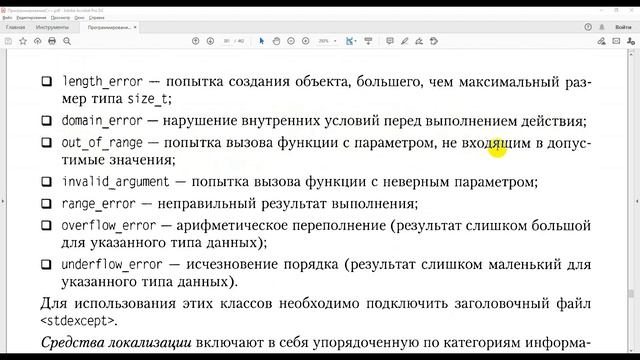640x360 pixels.
Task: Switch to the Инструменты tab
Action: coord(52,27)
